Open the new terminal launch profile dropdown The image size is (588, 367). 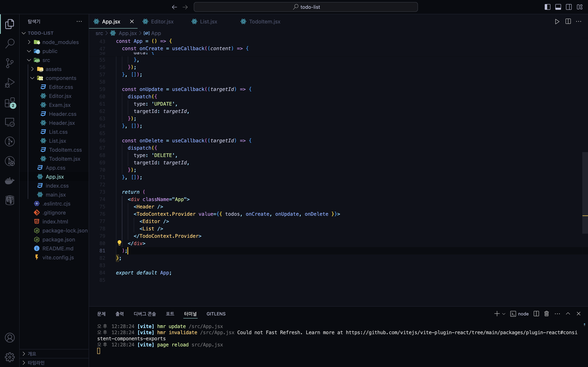pyautogui.click(x=504, y=314)
